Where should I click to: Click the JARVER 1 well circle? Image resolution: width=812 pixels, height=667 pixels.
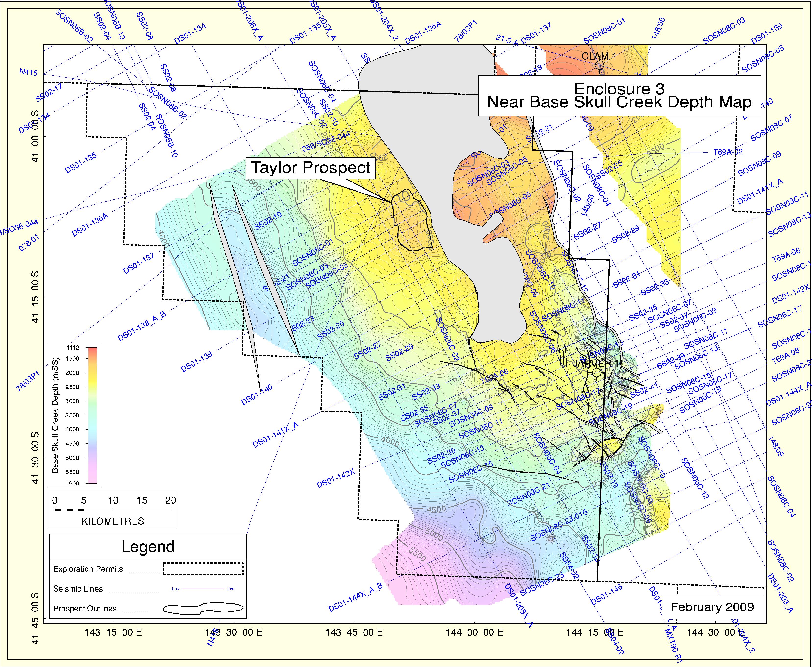596,372
